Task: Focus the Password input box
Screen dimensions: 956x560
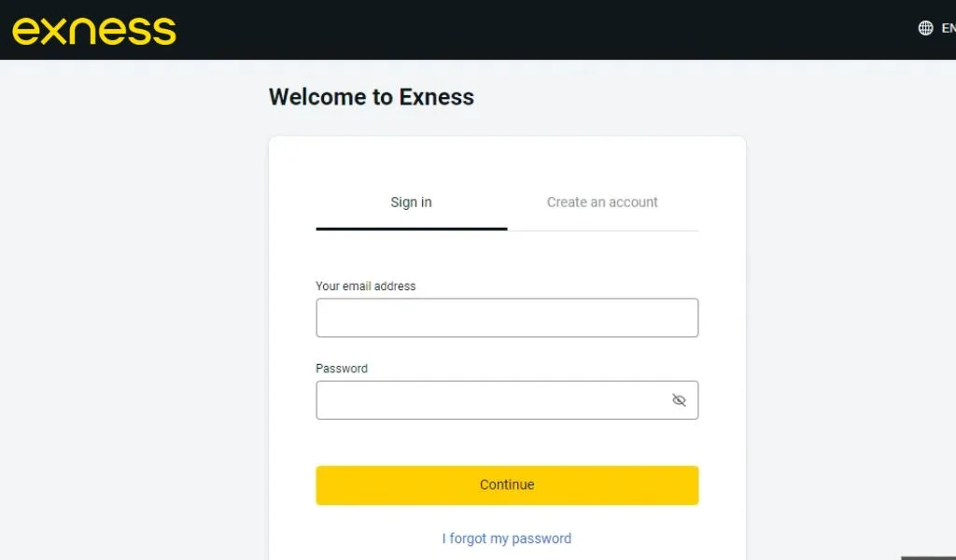Action: pos(485,399)
